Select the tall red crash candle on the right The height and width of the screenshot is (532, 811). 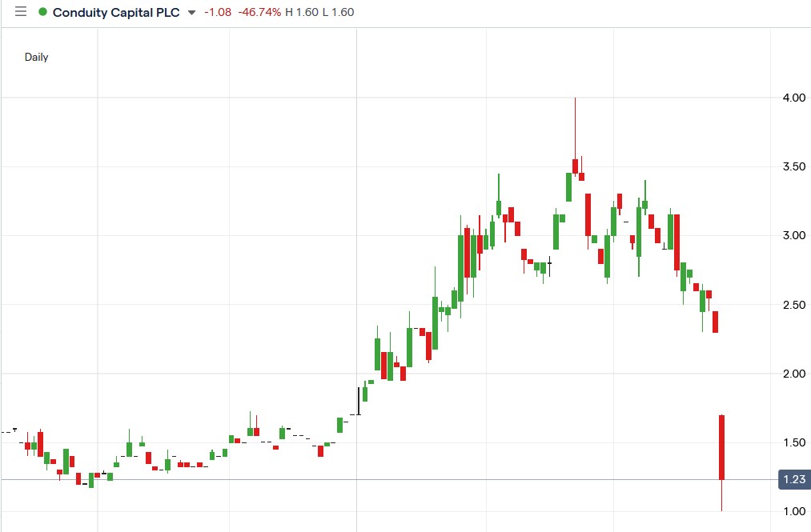[721, 448]
